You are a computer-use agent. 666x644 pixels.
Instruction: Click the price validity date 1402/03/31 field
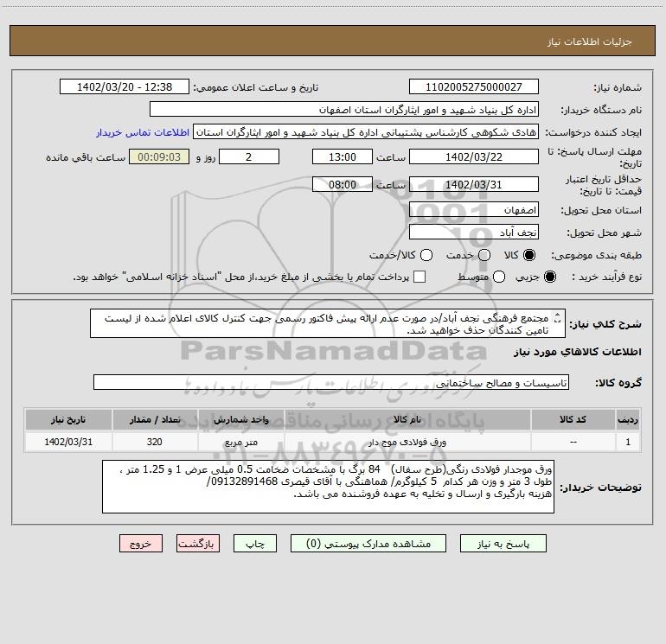(474, 185)
